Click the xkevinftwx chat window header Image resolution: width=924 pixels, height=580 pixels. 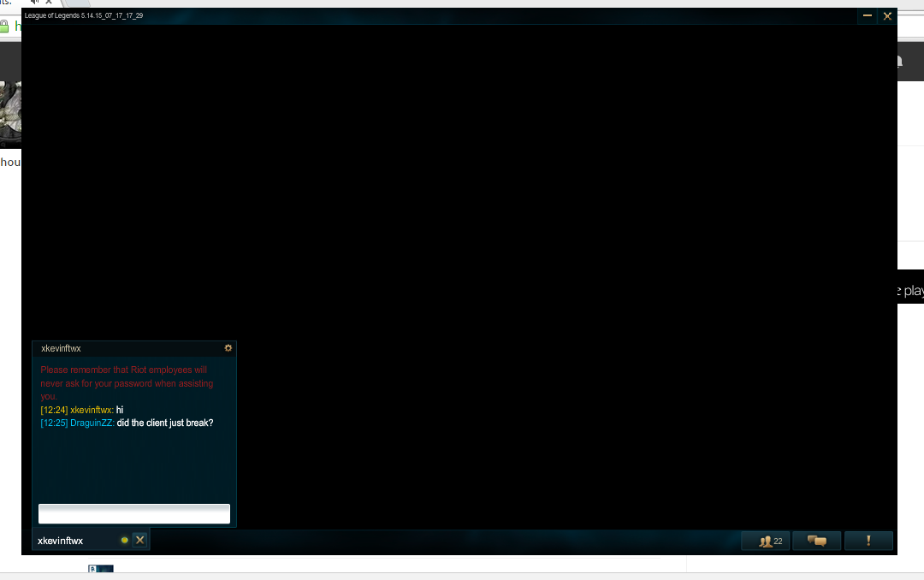click(130, 348)
